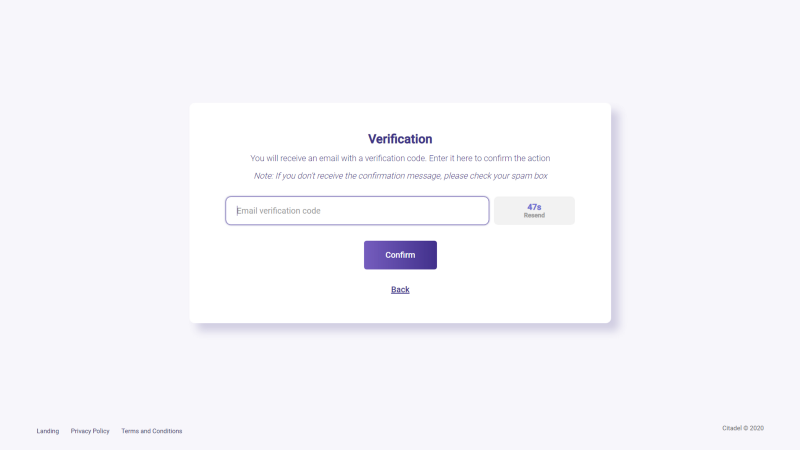The height and width of the screenshot is (450, 800).
Task: Open the Terms and Conditions link
Action: [152, 431]
